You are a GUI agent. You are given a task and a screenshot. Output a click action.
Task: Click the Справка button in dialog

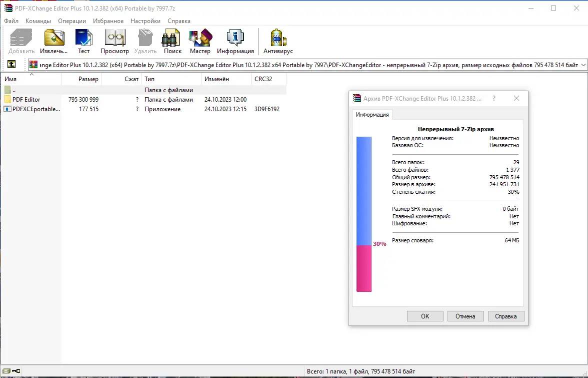[x=506, y=316]
